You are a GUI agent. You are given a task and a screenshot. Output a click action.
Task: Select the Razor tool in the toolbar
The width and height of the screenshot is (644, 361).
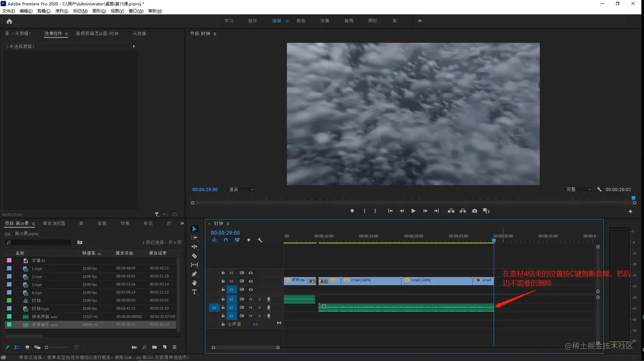195,256
